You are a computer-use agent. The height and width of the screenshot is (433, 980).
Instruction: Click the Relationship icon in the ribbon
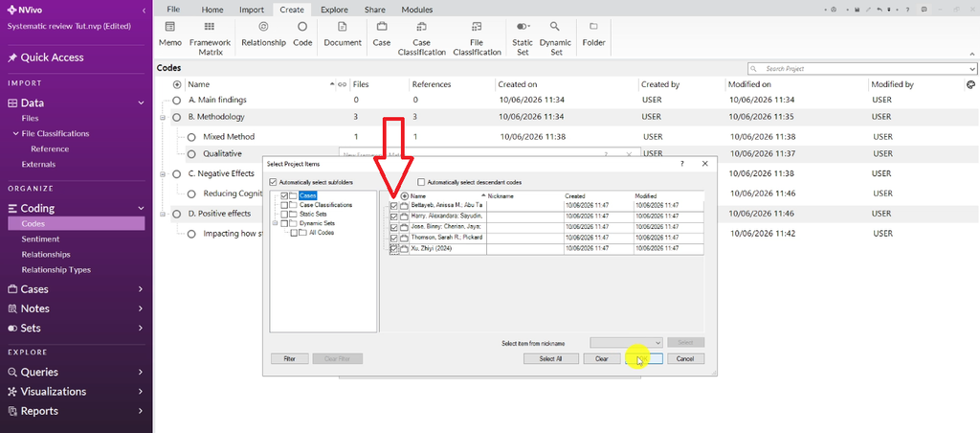264,27
